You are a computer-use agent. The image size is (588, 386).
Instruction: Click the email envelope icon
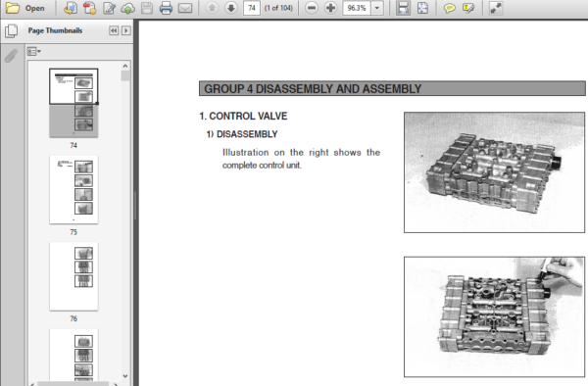tap(185, 8)
